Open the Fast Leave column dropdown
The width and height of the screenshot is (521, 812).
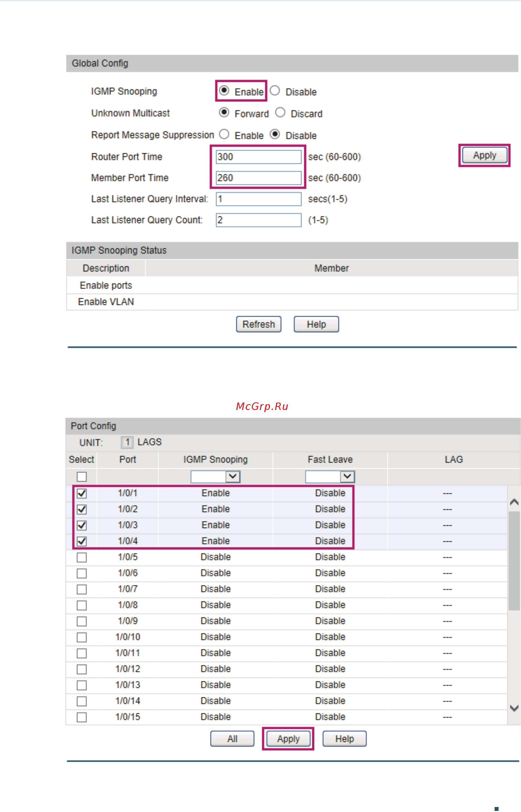pyautogui.click(x=330, y=476)
